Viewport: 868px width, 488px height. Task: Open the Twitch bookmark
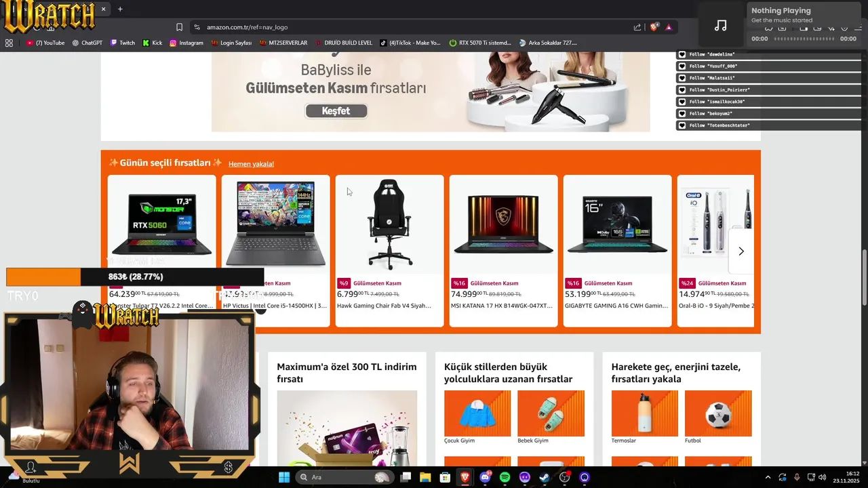coord(122,43)
